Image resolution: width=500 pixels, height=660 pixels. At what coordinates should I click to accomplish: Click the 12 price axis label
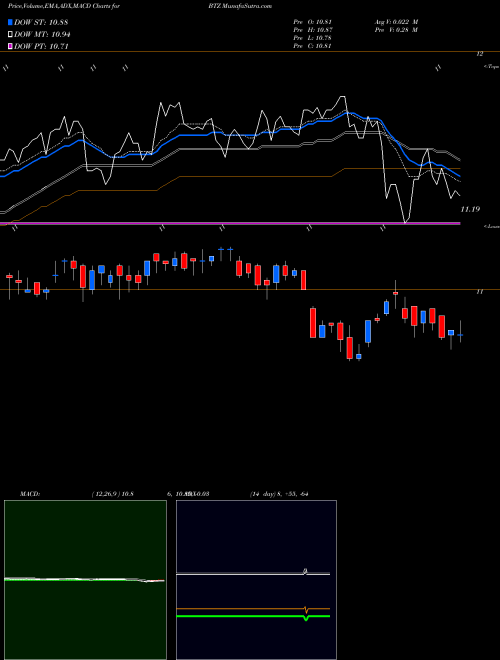tap(479, 54)
